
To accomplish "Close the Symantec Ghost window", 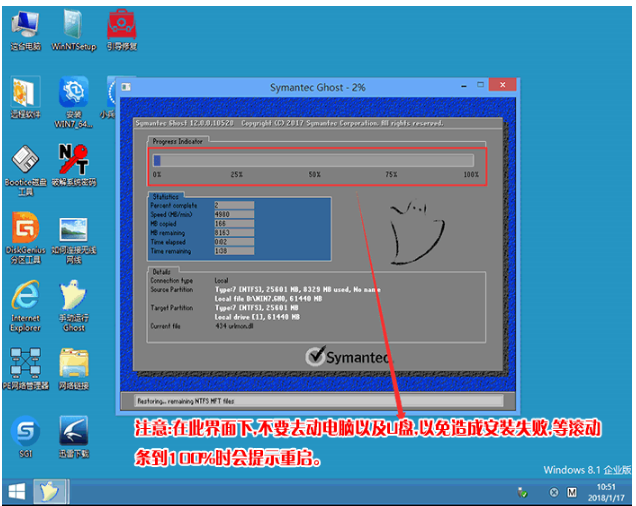I will (503, 84).
